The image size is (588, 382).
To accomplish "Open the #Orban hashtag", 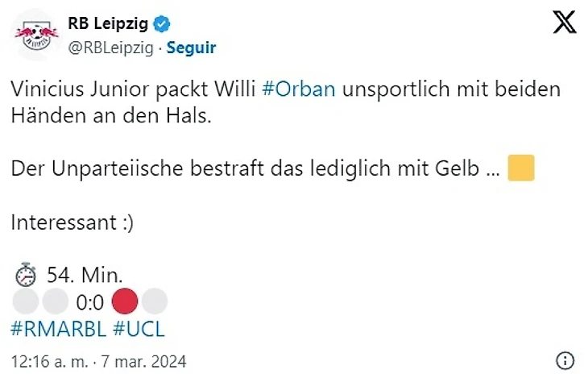I will (299, 89).
